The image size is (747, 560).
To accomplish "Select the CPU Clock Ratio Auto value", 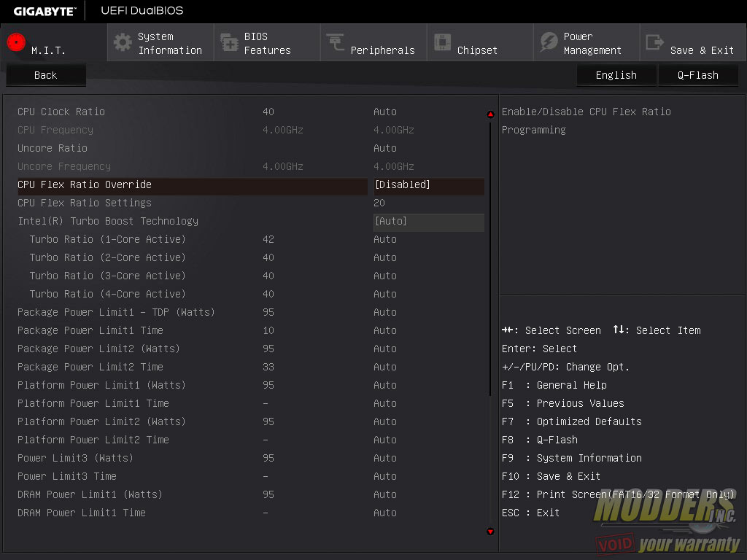I will (x=385, y=112).
